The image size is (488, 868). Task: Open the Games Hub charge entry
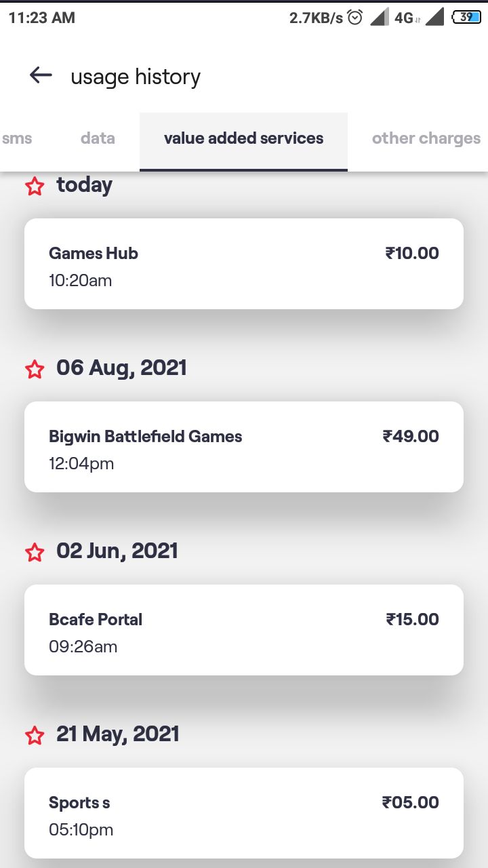tap(244, 264)
